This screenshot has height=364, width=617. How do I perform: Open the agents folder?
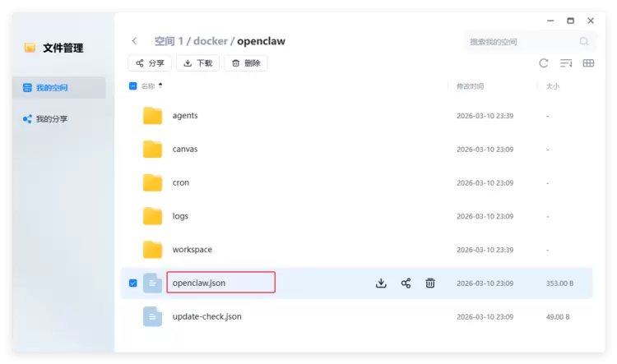185,116
